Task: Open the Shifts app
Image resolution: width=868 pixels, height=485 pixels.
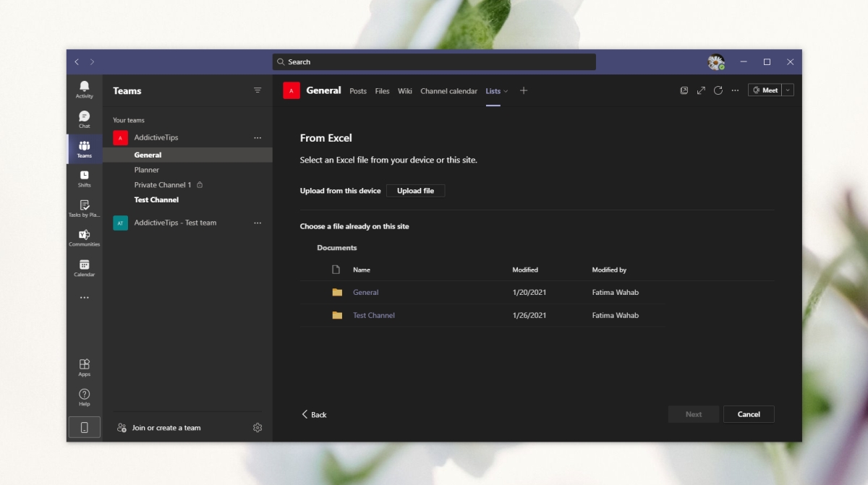Action: coord(85,179)
